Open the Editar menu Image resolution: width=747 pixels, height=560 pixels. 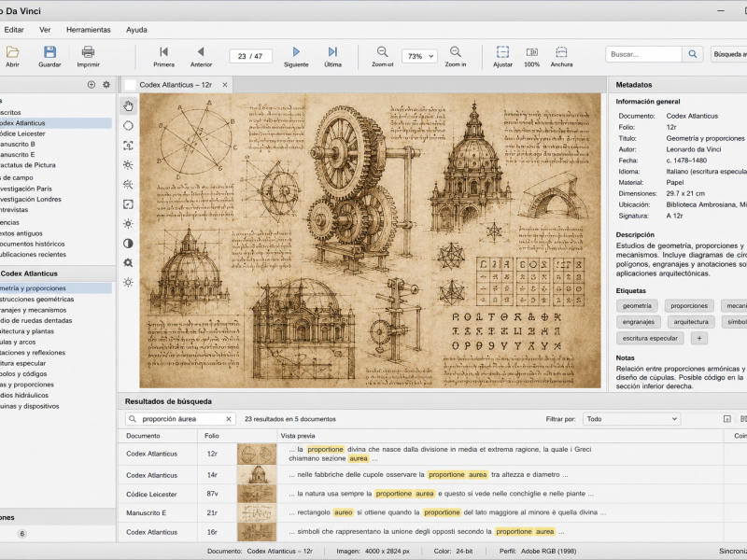(14, 30)
